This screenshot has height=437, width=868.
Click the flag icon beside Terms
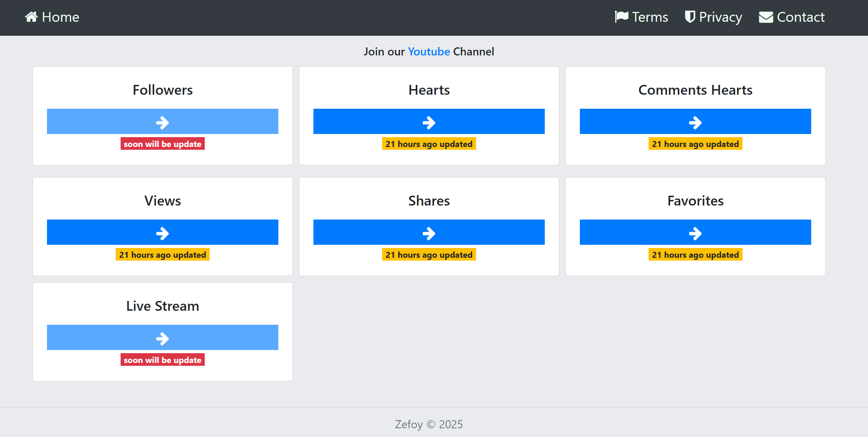pos(622,17)
